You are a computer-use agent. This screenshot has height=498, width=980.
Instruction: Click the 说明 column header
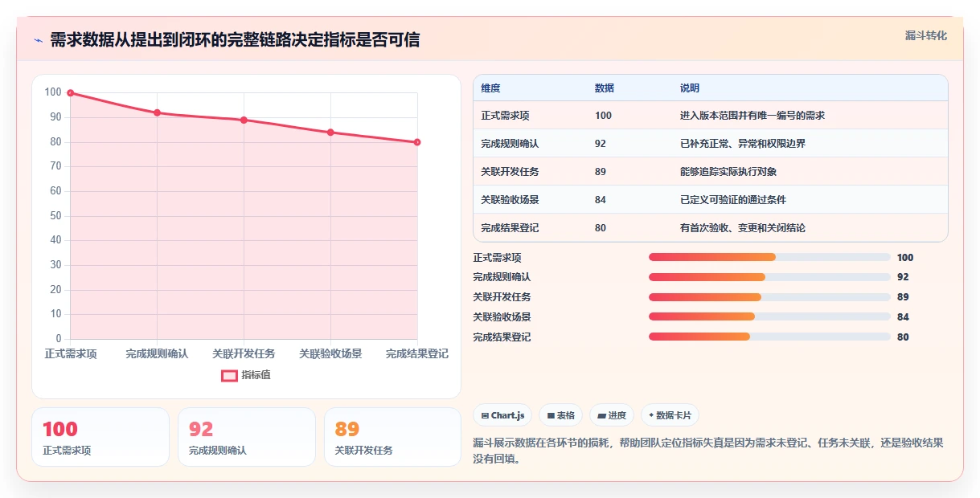pyautogui.click(x=690, y=88)
